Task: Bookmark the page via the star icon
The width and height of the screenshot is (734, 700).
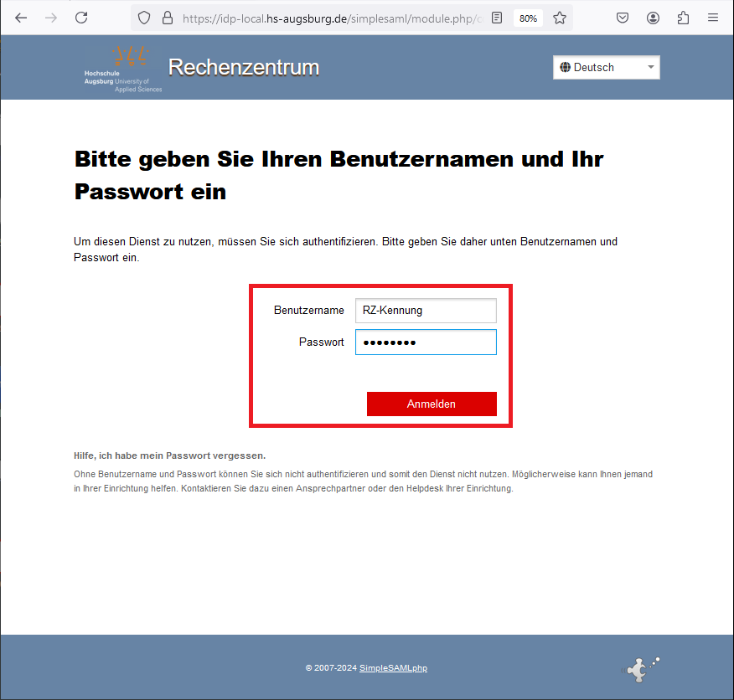Action: (559, 17)
